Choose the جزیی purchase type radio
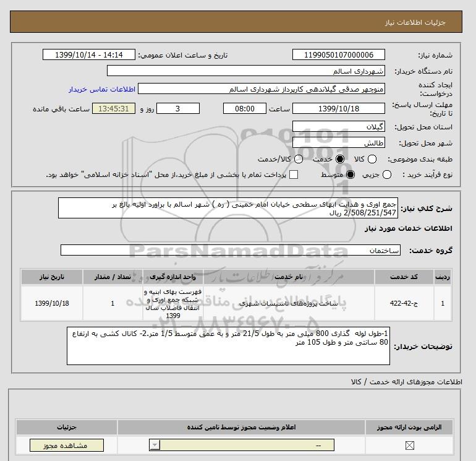This screenshot has width=476, height=461. 387,174
